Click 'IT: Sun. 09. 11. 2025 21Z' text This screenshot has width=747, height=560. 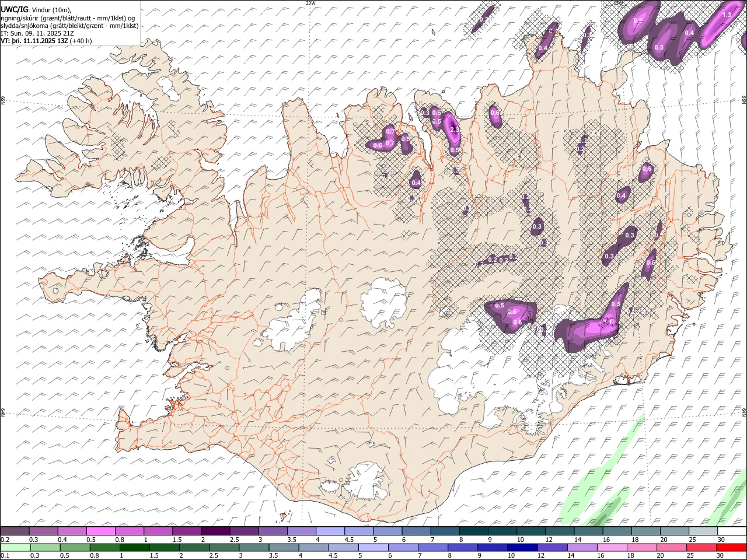[x=37, y=33]
